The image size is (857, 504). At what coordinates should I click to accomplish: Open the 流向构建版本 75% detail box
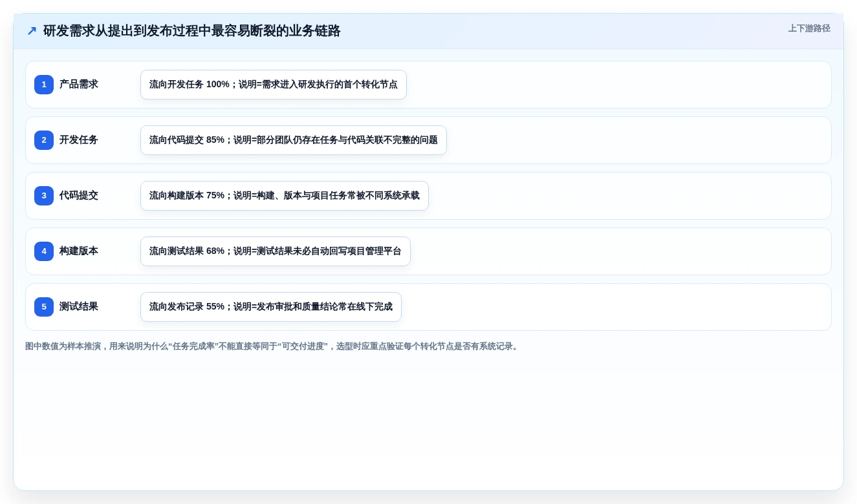tap(285, 196)
